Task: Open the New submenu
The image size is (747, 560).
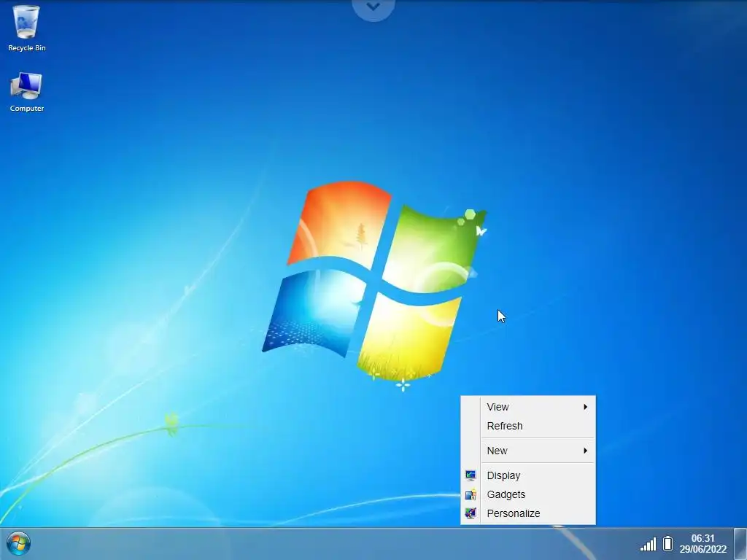Action: [x=528, y=451]
